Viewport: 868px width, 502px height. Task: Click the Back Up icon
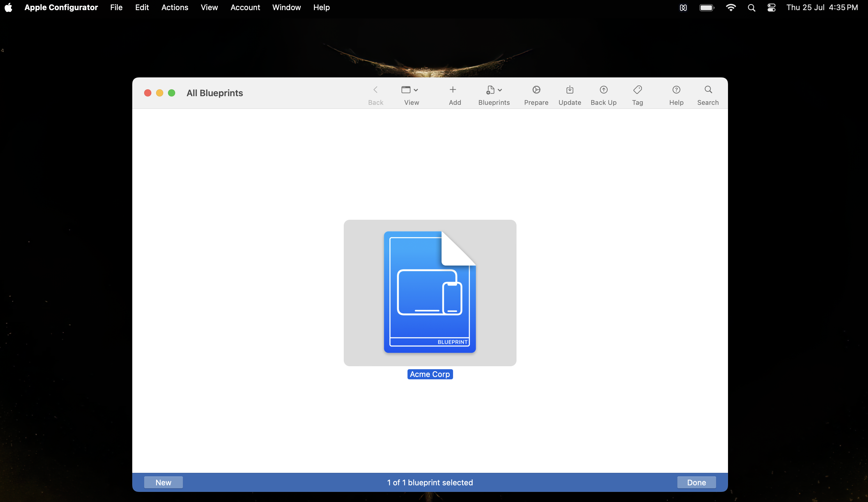[603, 90]
